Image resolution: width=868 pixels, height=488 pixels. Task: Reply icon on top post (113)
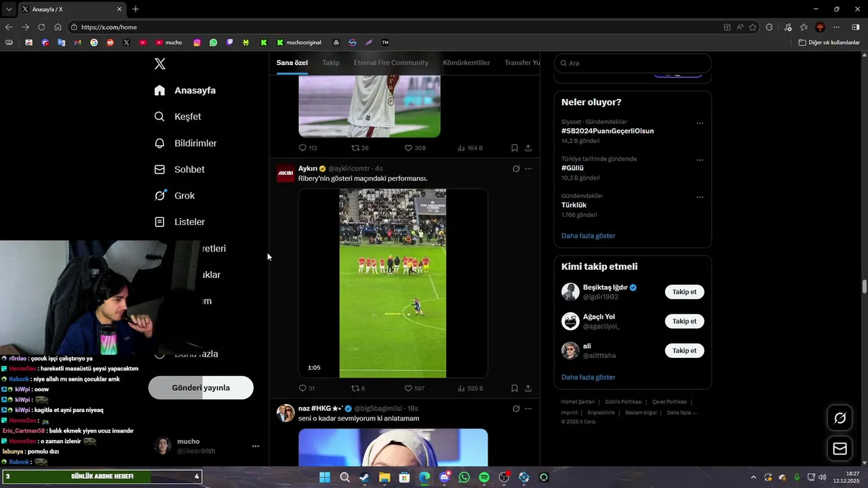302,148
